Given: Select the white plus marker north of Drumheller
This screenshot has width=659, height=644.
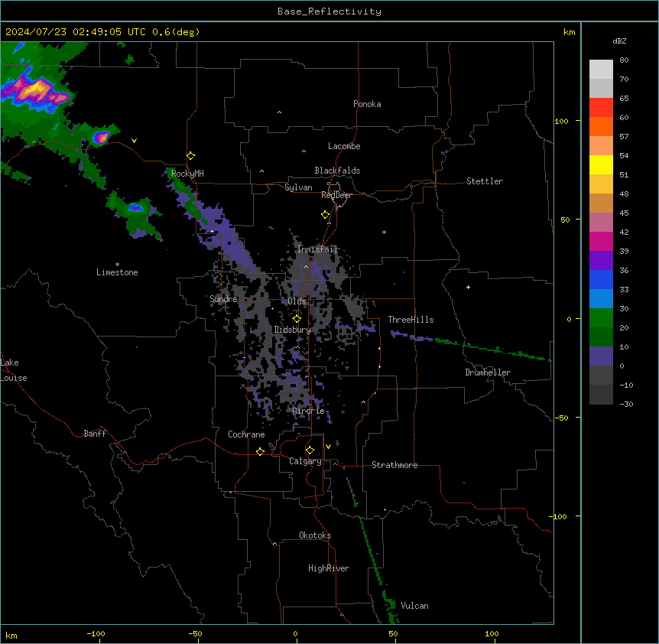Looking at the screenshot, I should click(468, 287).
